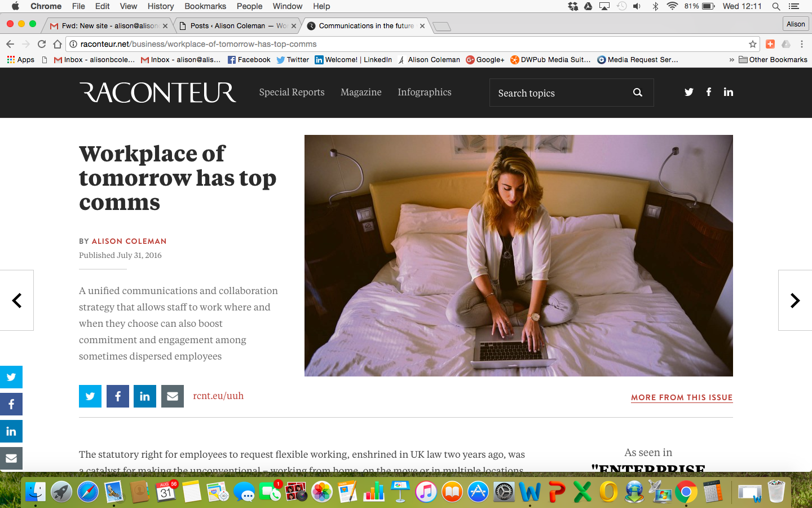Open Safari from the dock
Viewport: 812px width, 508px height.
coord(88,492)
